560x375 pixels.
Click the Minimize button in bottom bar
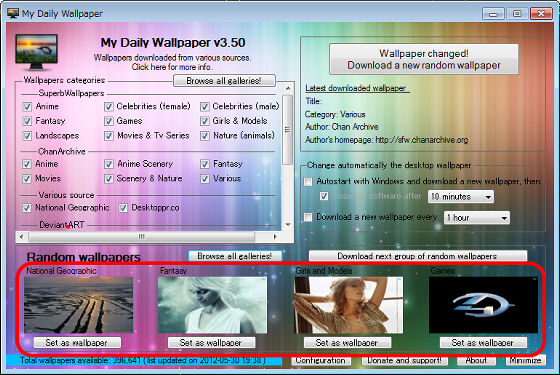pyautogui.click(x=525, y=360)
